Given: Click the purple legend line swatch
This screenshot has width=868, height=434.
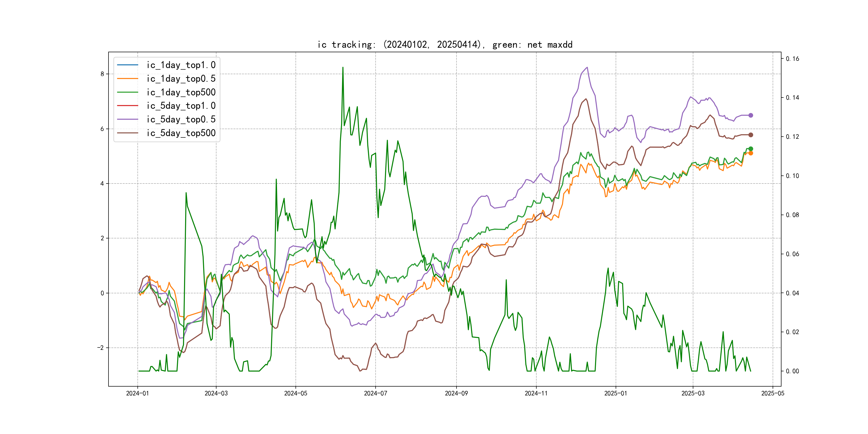Looking at the screenshot, I should pyautogui.click(x=128, y=119).
